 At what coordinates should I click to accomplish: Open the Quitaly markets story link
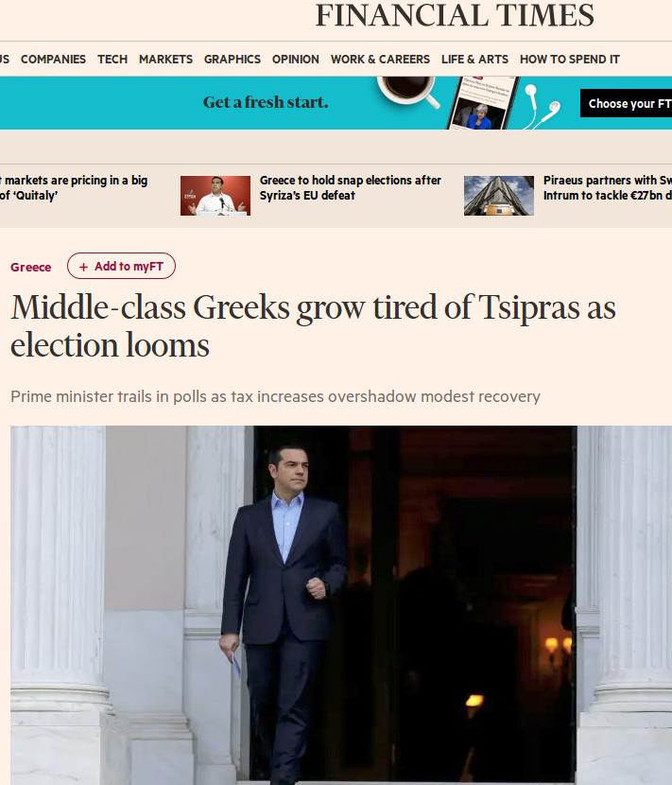[x=74, y=188]
